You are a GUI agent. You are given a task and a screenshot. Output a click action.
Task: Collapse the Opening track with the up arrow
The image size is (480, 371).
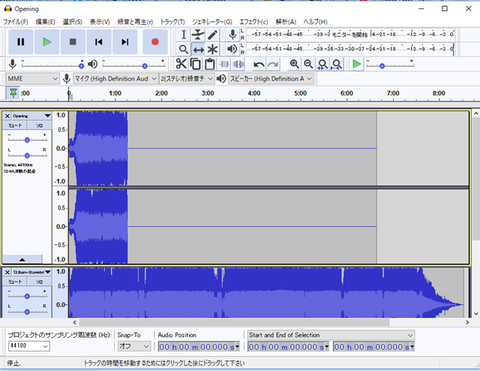(x=22, y=259)
